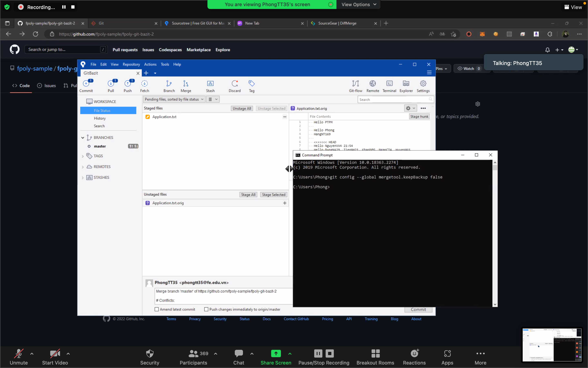This screenshot has width=588, height=368.
Task: Click the Discard toolbar icon
Action: [234, 86]
